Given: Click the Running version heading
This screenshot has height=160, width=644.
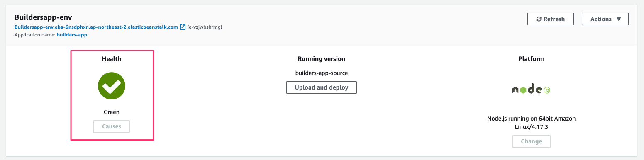Looking at the screenshot, I should [322, 59].
